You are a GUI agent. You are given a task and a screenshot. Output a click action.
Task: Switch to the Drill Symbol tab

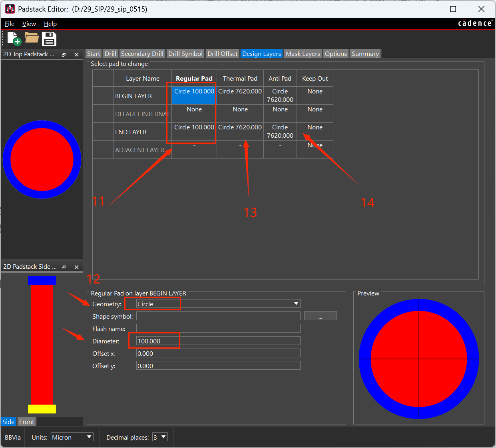(x=185, y=54)
